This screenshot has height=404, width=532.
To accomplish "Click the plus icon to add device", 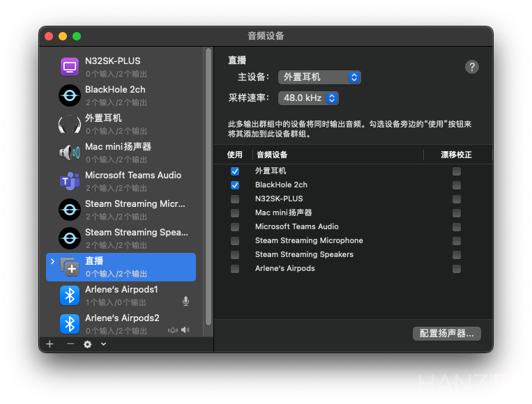I will (x=50, y=344).
